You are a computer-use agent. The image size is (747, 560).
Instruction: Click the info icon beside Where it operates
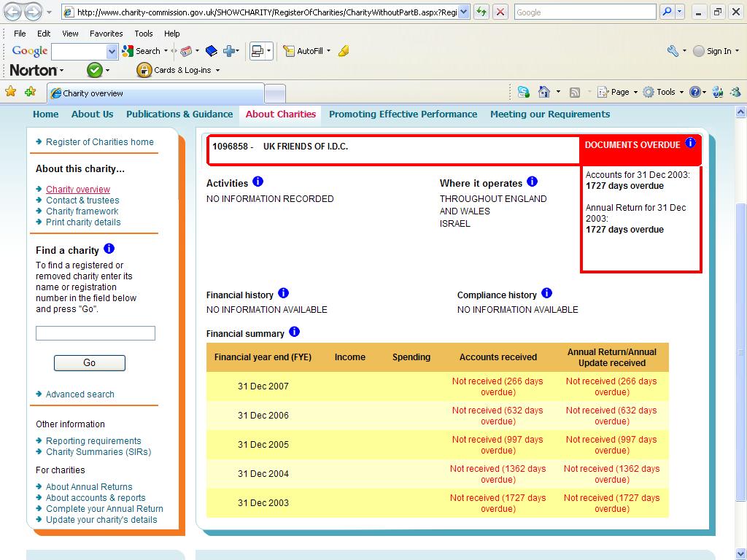532,182
